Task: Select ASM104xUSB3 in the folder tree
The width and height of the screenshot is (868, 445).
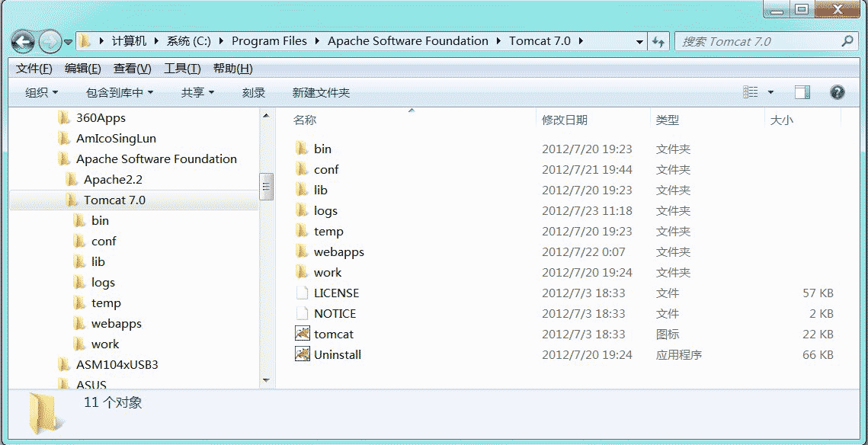Action: click(x=117, y=365)
